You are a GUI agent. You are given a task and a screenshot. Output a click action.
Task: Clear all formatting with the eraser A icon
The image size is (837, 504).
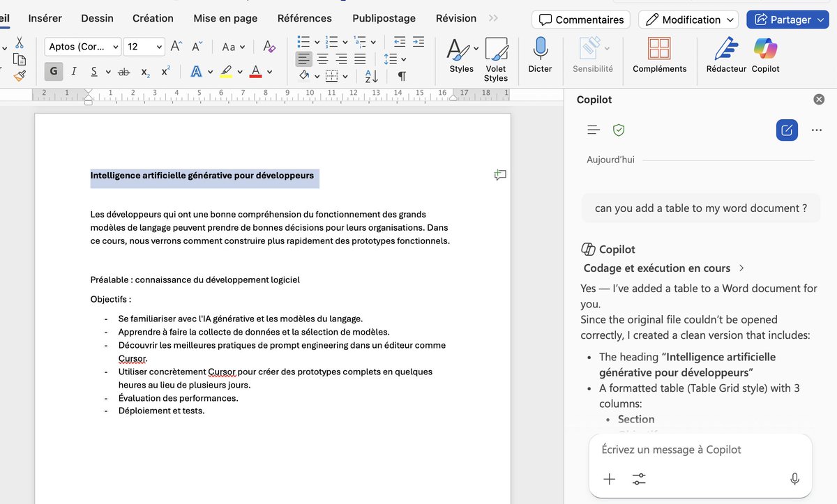pyautogui.click(x=269, y=47)
